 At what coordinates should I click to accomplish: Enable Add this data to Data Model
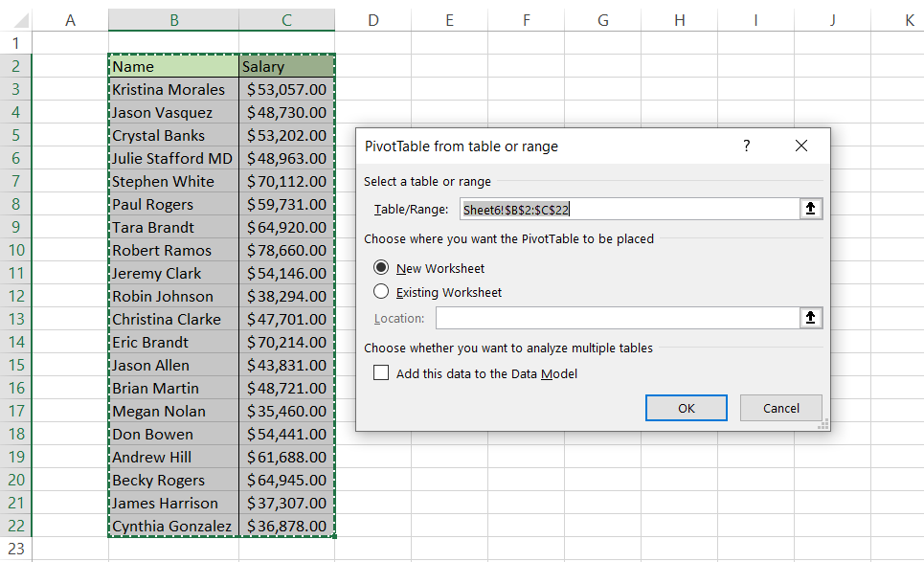[382, 373]
